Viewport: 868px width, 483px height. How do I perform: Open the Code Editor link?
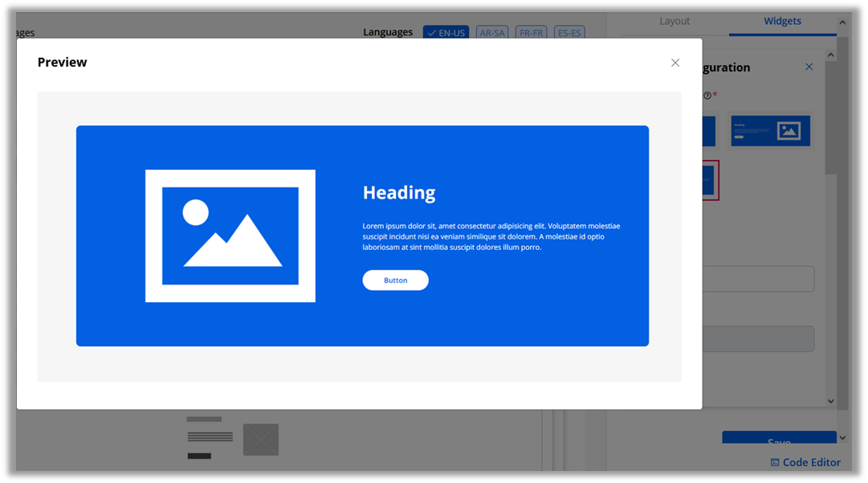tap(805, 462)
